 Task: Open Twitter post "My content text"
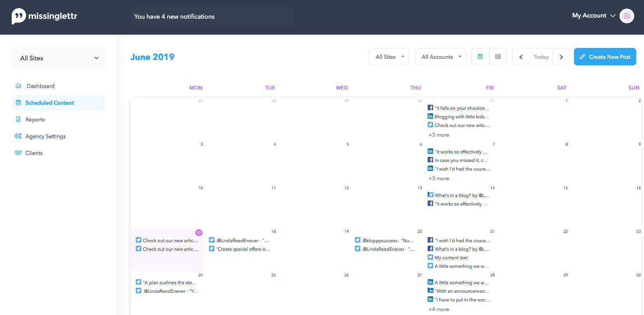(448, 257)
